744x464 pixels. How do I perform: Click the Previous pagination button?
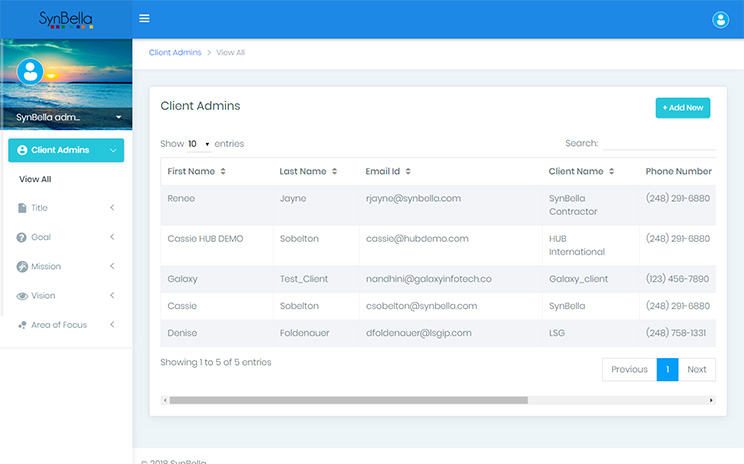(x=629, y=370)
